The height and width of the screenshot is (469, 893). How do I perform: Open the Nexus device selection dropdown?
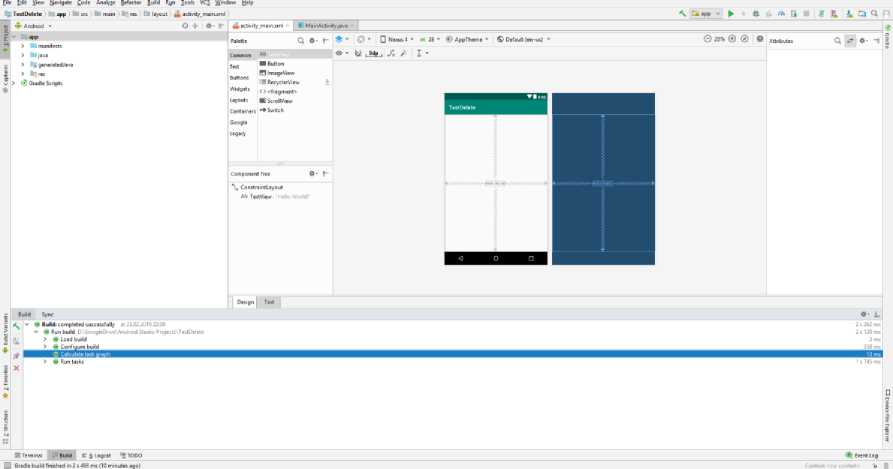click(396, 39)
